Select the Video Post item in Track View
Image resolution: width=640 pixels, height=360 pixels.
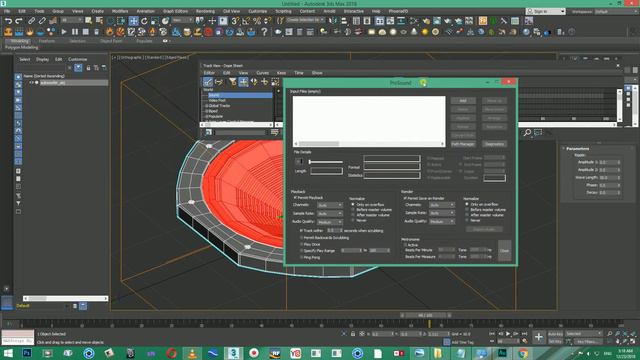click(x=217, y=100)
